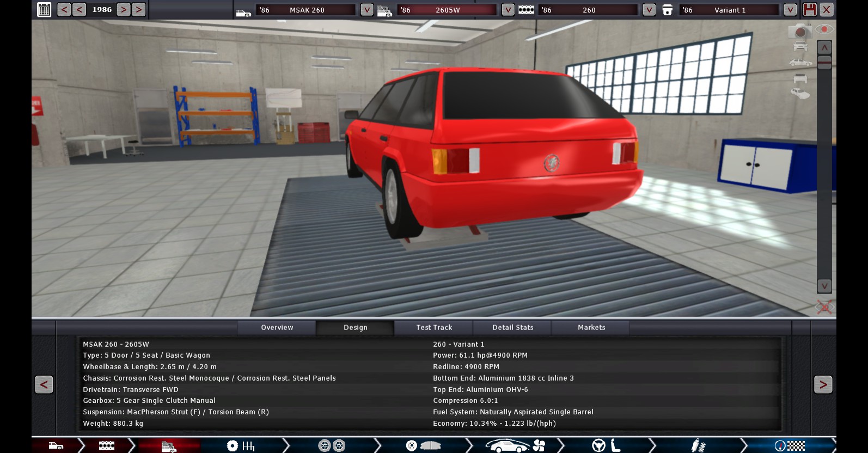Switch to the rear car view icon
Screen dimensions: 868x453
pos(800,78)
